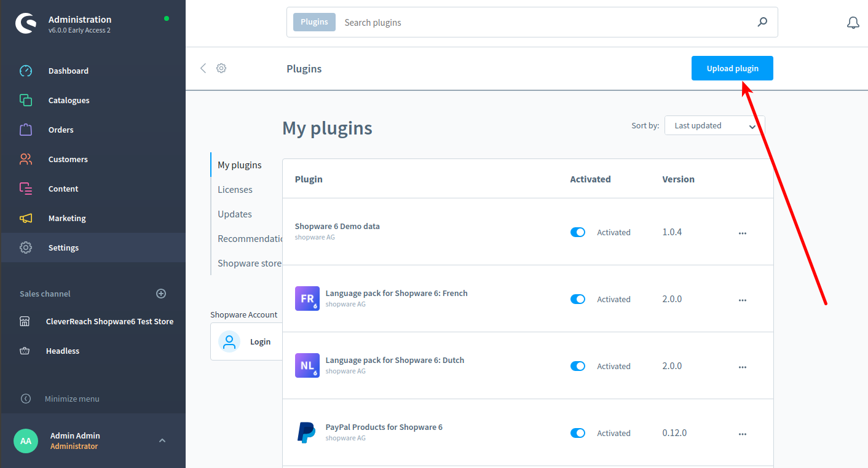This screenshot has width=868, height=468.
Task: Click the Plugin column header
Action: click(x=309, y=179)
